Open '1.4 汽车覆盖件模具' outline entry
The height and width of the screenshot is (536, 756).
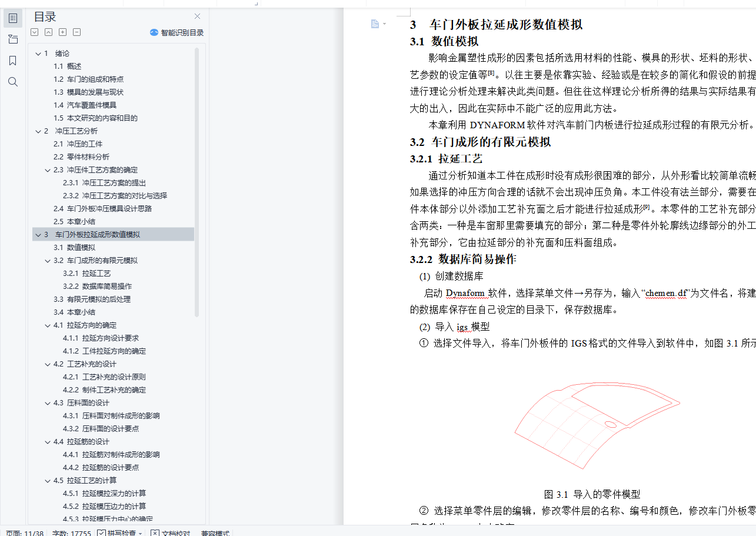[x=85, y=105]
